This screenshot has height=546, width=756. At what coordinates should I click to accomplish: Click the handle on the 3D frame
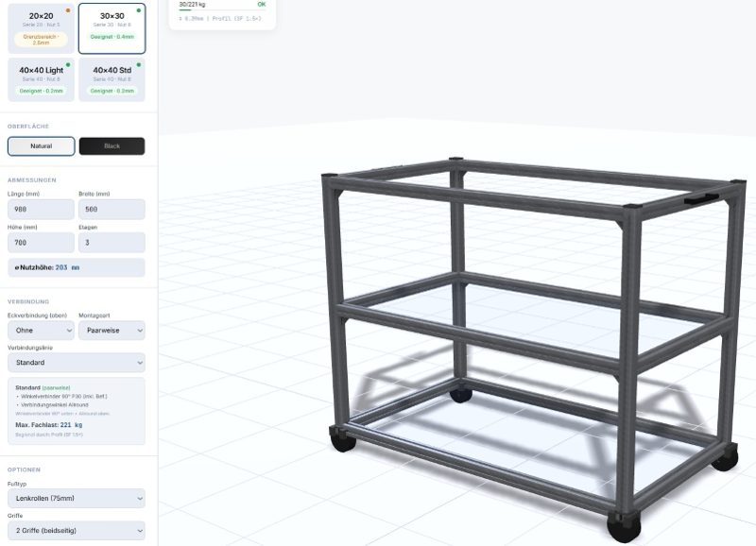(701, 198)
